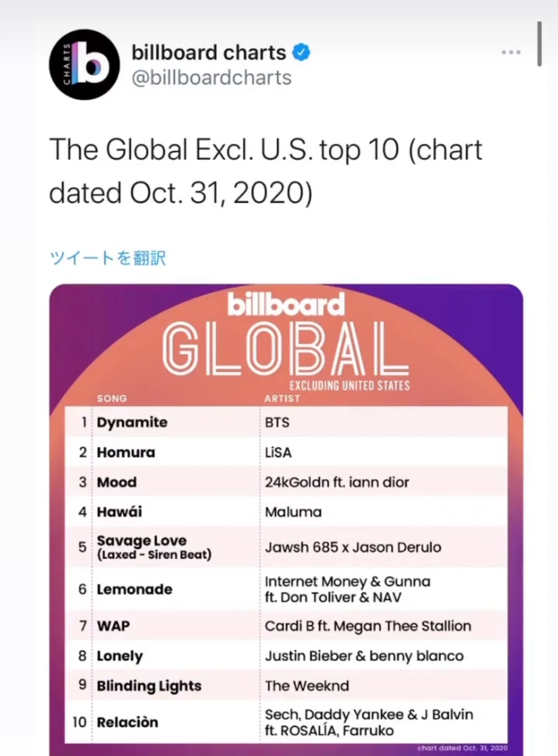This screenshot has width=558, height=756.
Task: Open the billboard charts profile avatar
Action: (x=84, y=65)
